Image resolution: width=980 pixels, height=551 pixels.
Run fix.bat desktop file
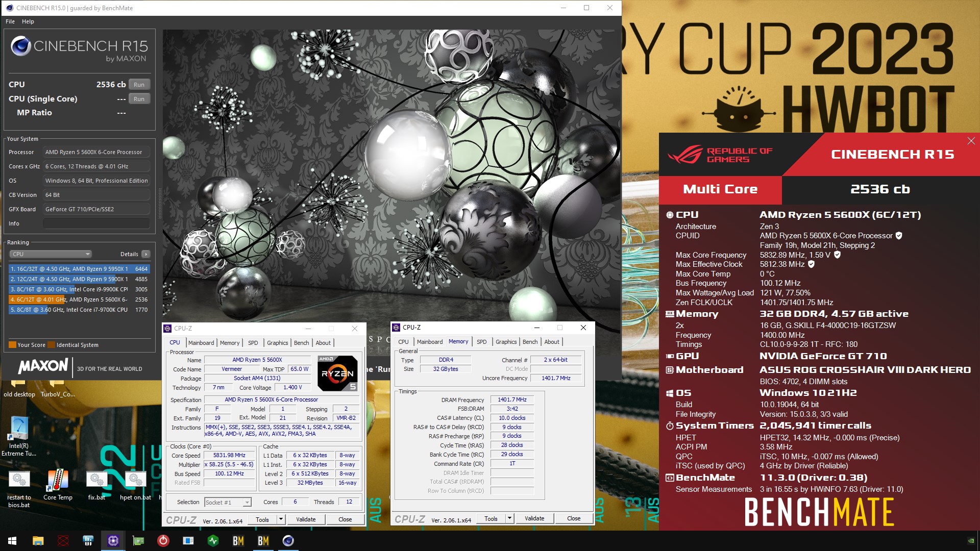(x=96, y=485)
